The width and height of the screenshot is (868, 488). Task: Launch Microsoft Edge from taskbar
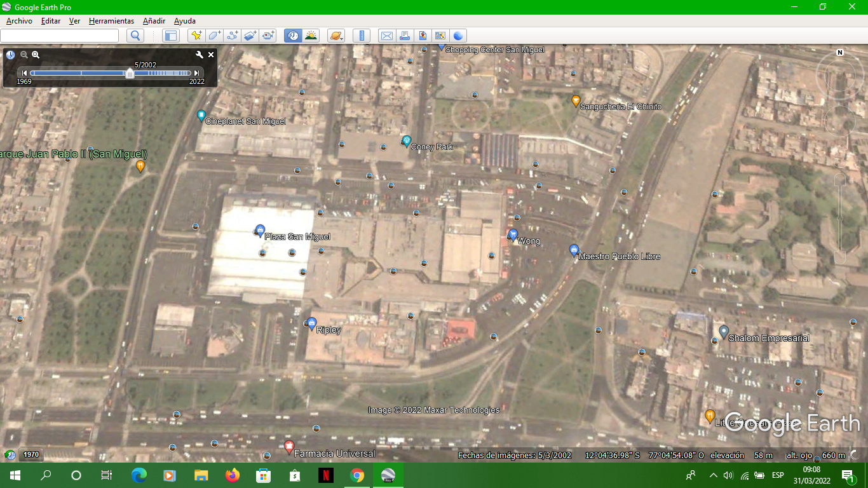coord(139,475)
